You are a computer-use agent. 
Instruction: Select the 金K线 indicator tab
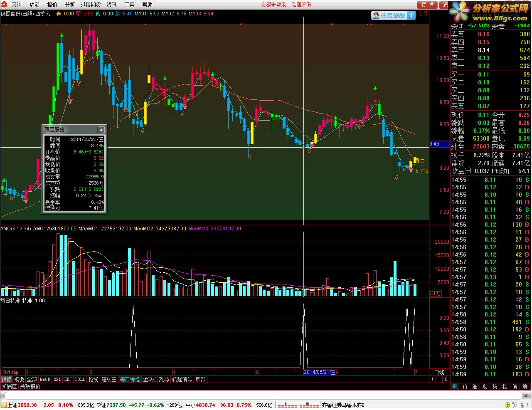[x=149, y=379]
